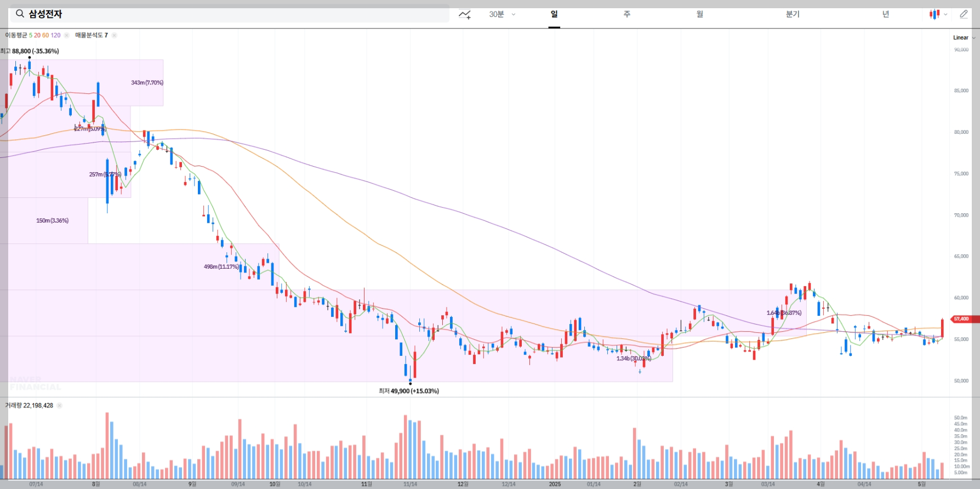The width and height of the screenshot is (980, 489).
Task: Expand the chart type chevron
Action: (945, 15)
